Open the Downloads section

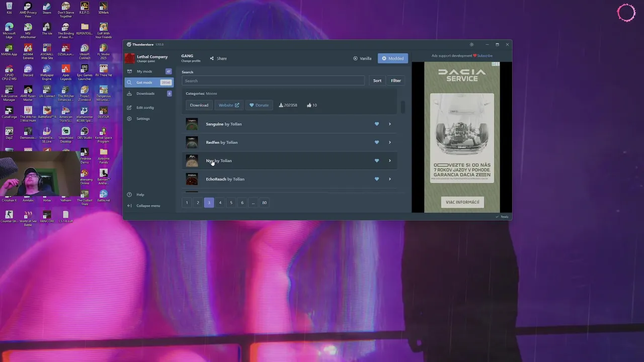click(x=149, y=94)
